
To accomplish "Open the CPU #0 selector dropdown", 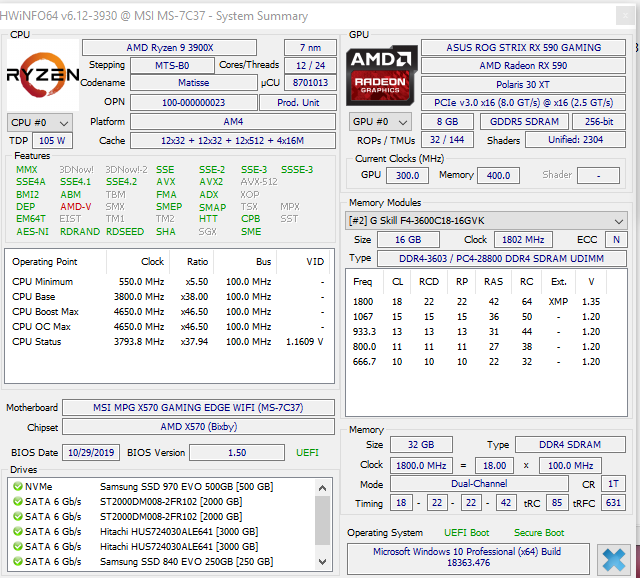I will coord(40,122).
